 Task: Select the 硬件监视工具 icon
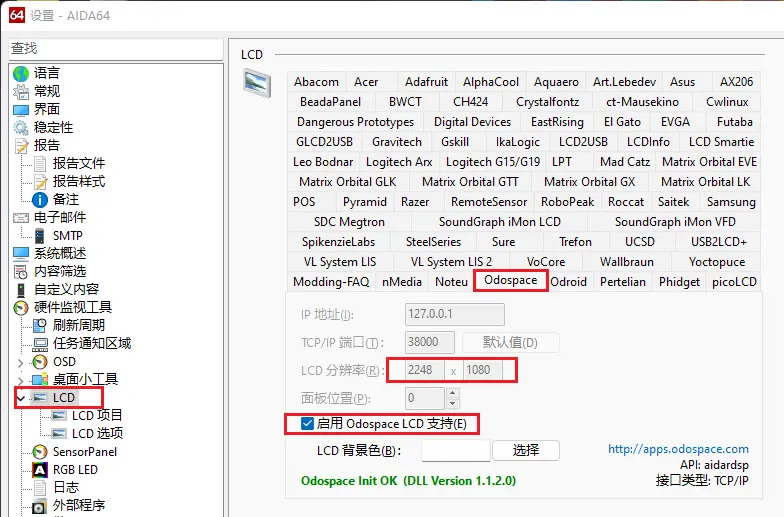[x=21, y=307]
